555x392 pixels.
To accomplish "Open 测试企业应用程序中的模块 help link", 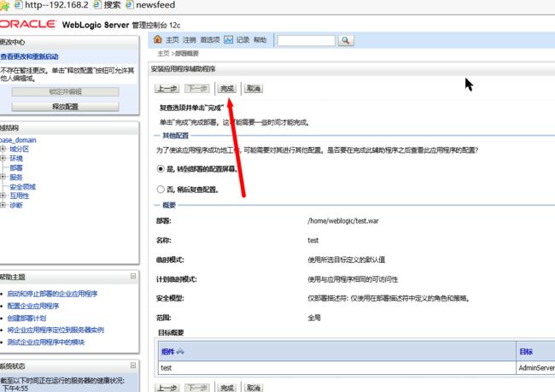I will click(46, 342).
